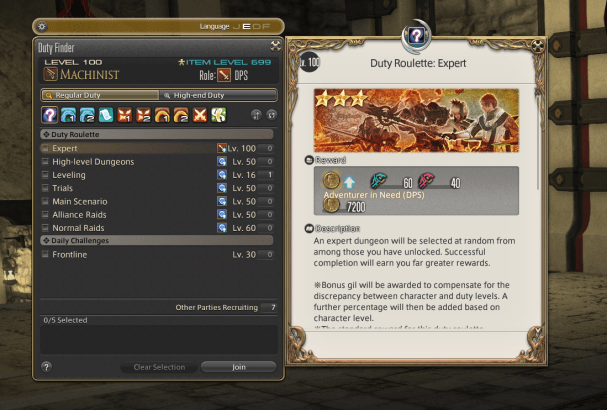The image size is (607, 410).
Task: Open the first Dungeons category icon
Action: (x=69, y=115)
